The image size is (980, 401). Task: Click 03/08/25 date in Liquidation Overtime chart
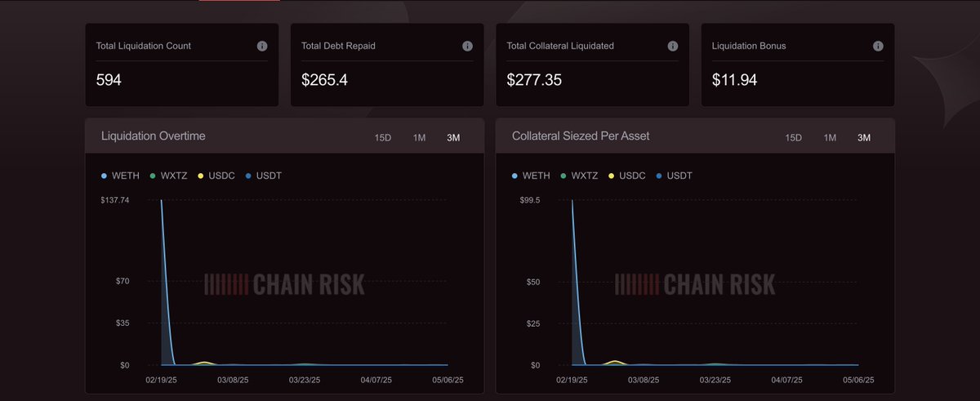(x=233, y=381)
